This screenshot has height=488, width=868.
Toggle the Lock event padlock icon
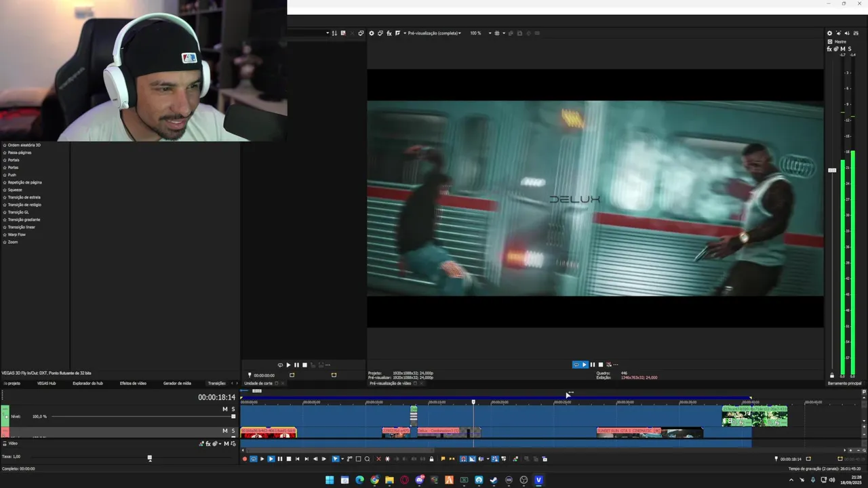[431, 459]
